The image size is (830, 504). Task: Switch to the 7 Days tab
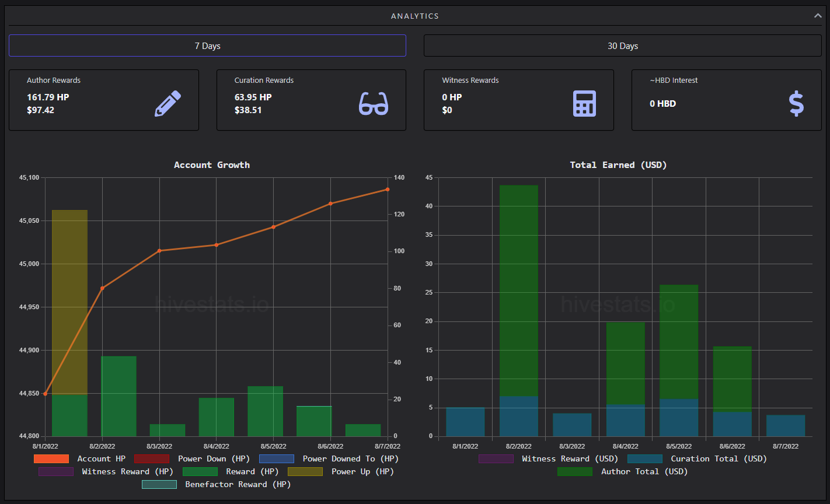click(x=207, y=45)
